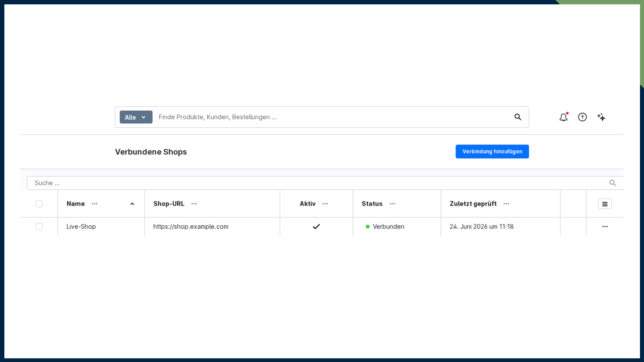Click the global search magnifier icon

pos(518,117)
